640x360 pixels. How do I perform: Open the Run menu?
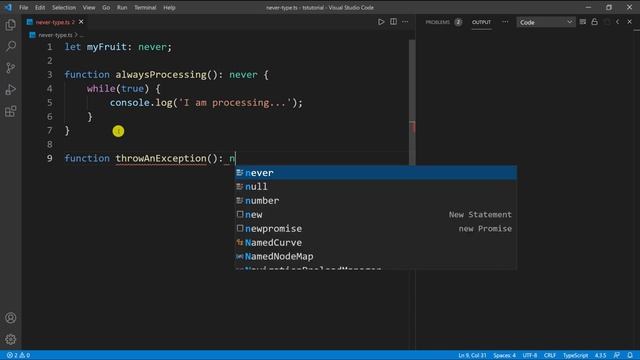click(122, 7)
